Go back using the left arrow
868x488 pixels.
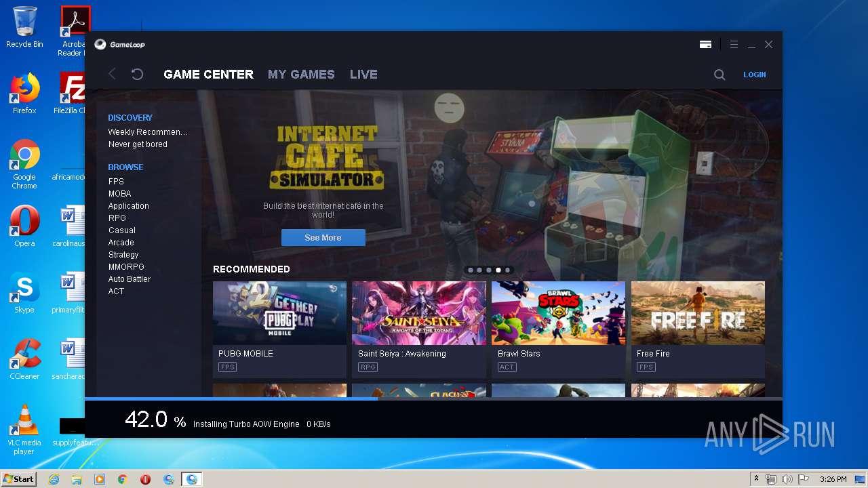[113, 75]
